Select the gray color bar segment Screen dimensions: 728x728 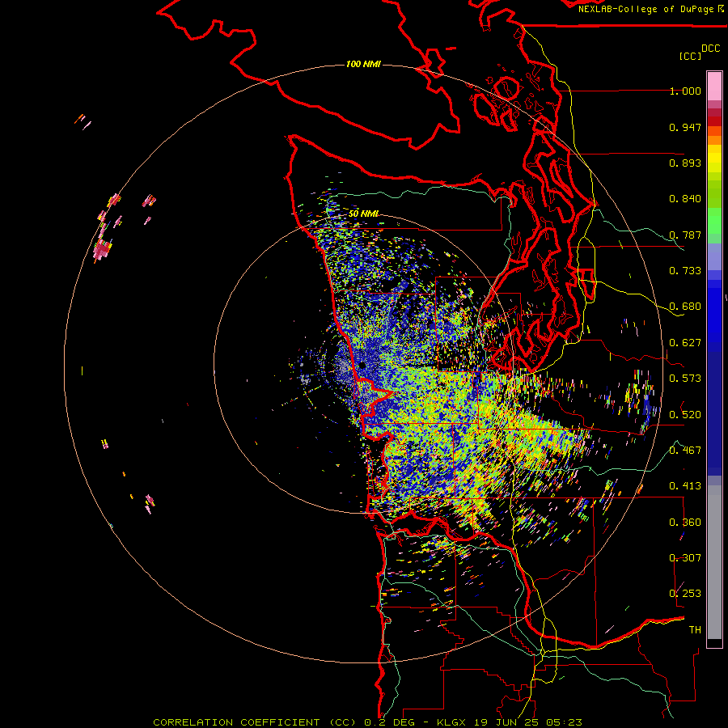pyautogui.click(x=714, y=562)
